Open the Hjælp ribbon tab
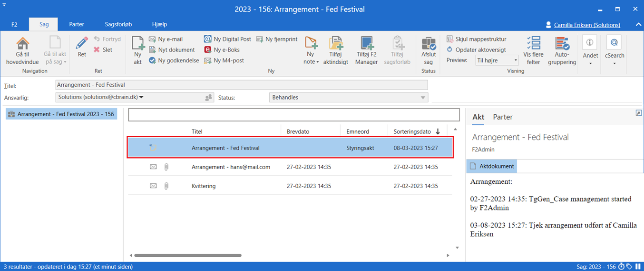The width and height of the screenshot is (644, 271). [159, 24]
